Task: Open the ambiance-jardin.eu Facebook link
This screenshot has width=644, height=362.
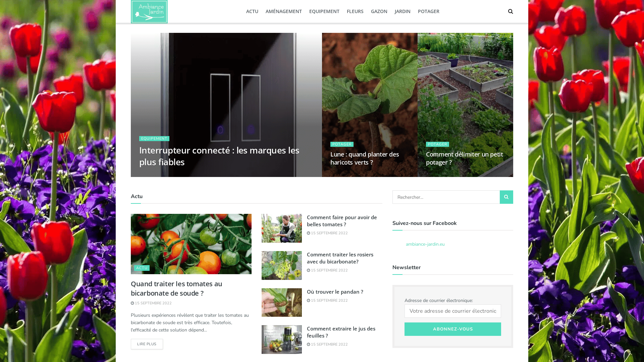Action: tap(425, 244)
